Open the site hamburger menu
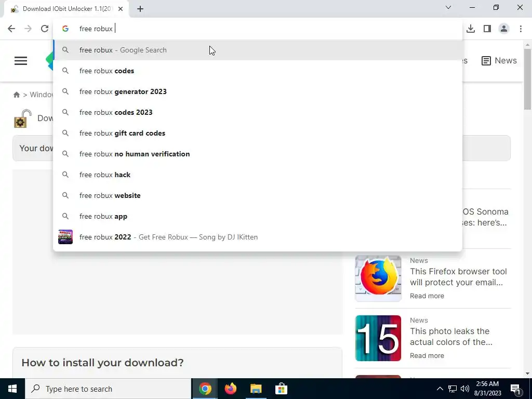 coord(21,61)
